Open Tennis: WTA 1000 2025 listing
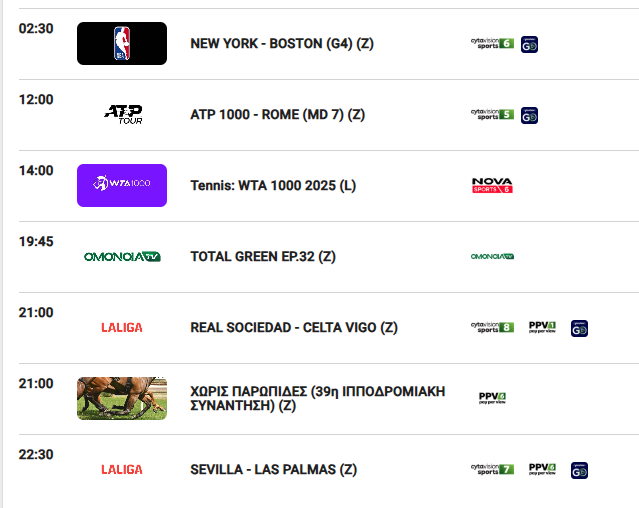The height and width of the screenshot is (508, 639). pos(273,186)
